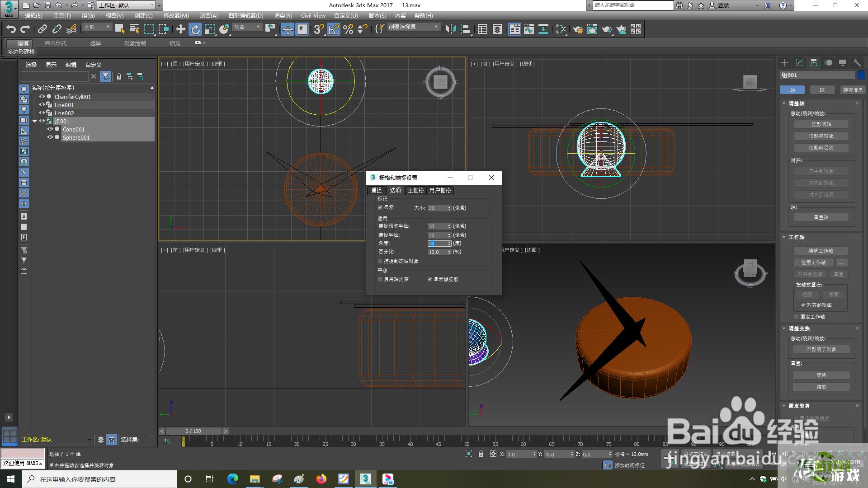Open the 编辑(E) menu

[33, 15]
